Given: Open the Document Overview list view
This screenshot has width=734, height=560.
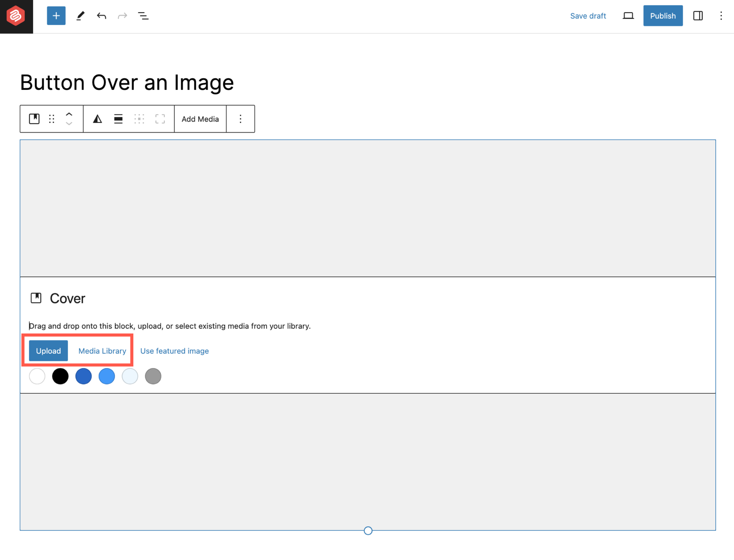Looking at the screenshot, I should pos(143,16).
